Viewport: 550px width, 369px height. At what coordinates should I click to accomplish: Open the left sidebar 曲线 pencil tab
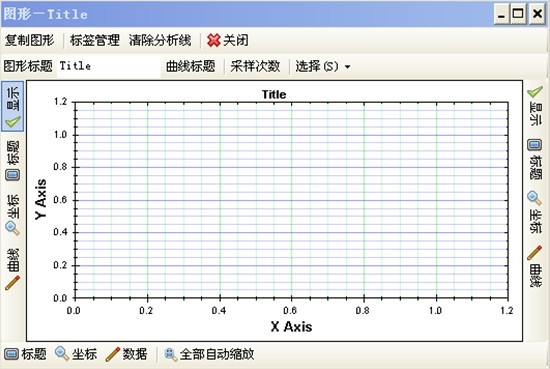click(x=13, y=269)
